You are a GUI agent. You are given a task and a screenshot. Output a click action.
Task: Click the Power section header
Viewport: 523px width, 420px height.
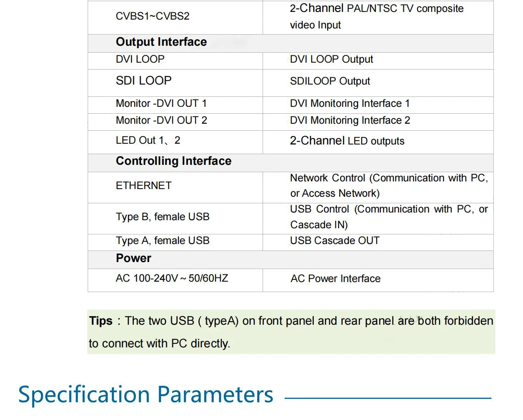[x=133, y=258]
